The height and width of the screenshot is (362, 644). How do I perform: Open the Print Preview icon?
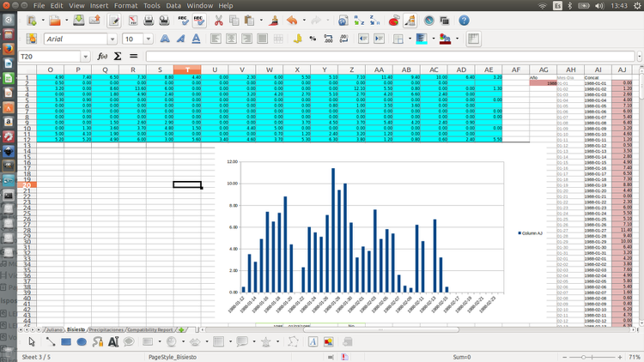(x=165, y=20)
